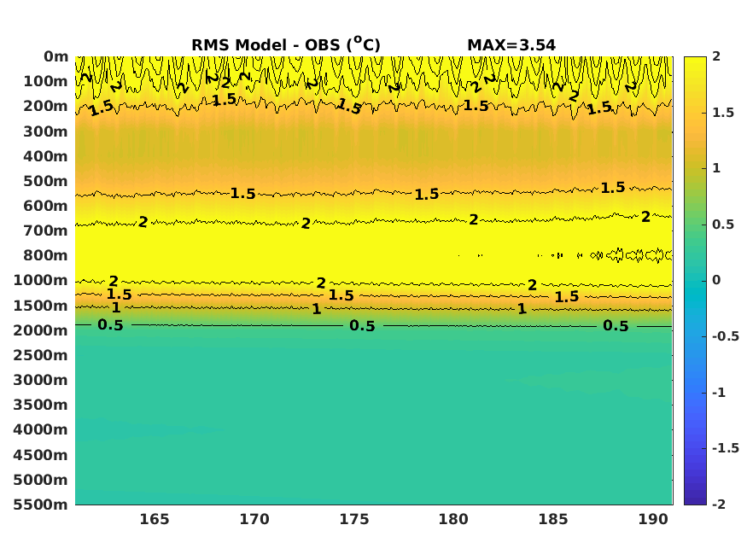
Task: Click the "185" x-axis tick label
Action: pos(553,519)
